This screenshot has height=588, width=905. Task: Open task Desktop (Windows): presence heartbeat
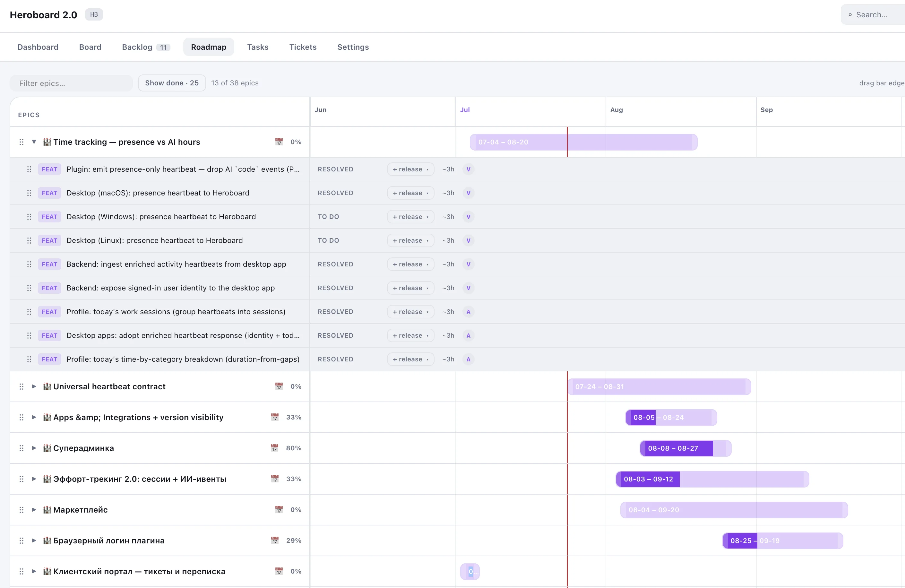click(161, 217)
